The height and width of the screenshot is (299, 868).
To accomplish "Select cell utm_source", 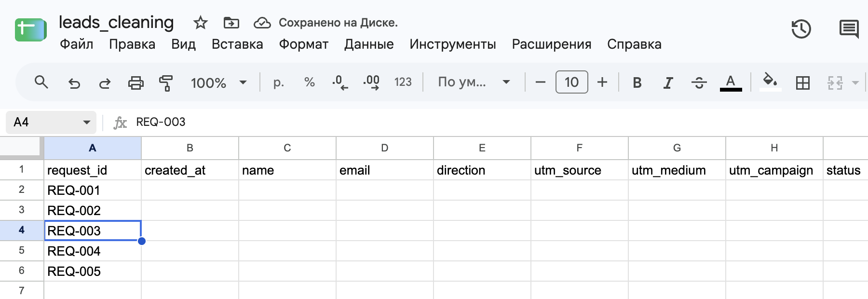I will pos(580,170).
